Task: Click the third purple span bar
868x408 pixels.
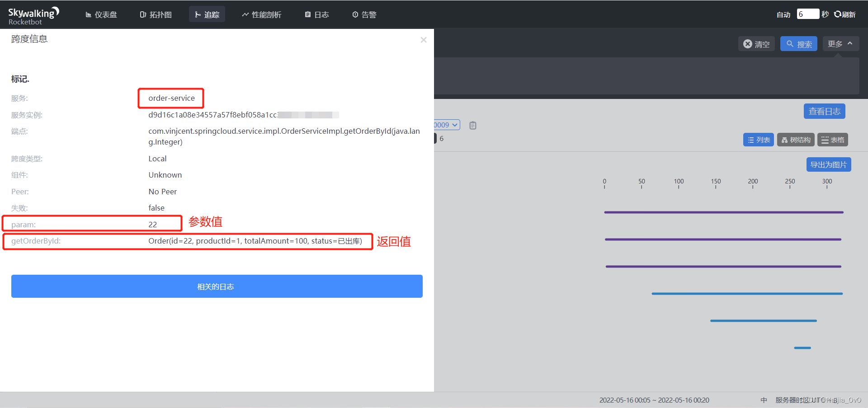Action: pyautogui.click(x=723, y=266)
